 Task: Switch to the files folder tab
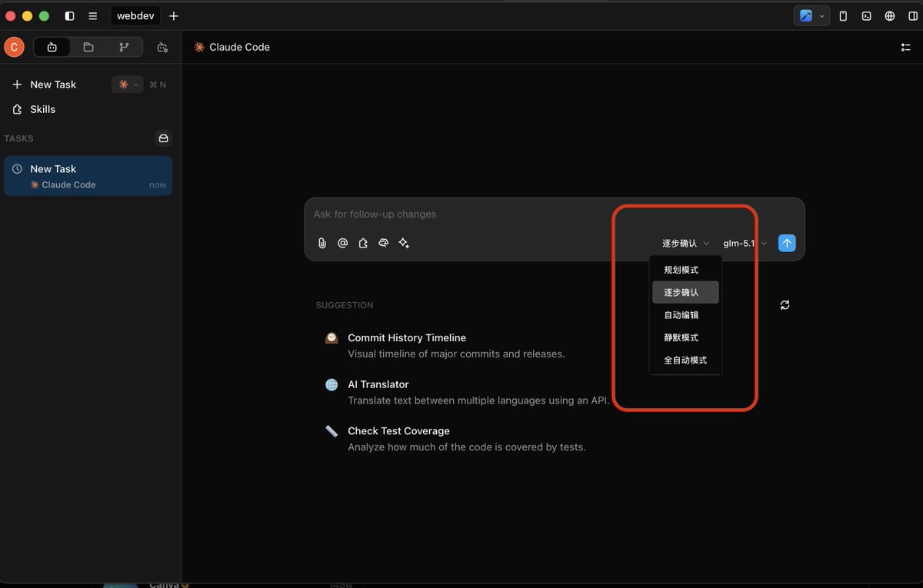88,47
